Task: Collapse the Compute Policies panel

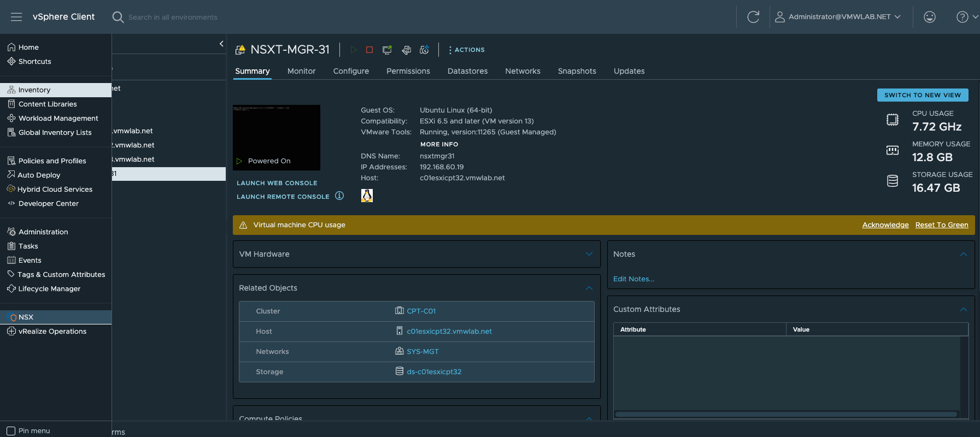Action: [589, 418]
